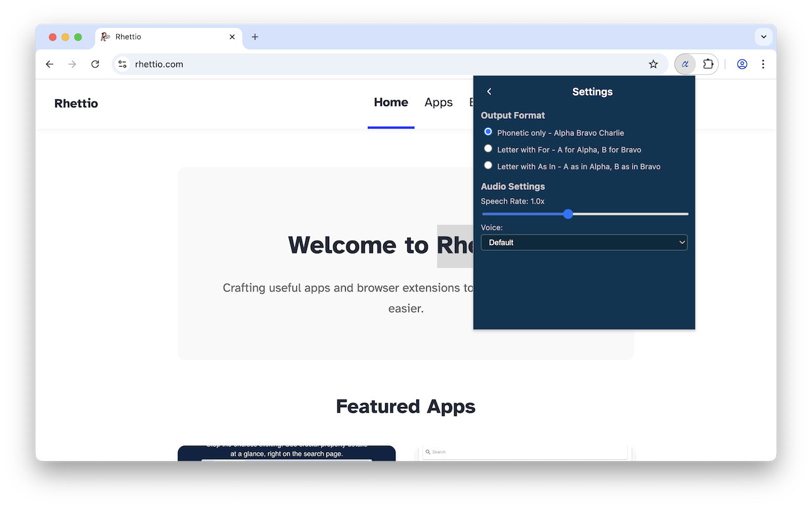The width and height of the screenshot is (812, 508).
Task: Click the back arrow in Settings panel
Action: point(489,91)
